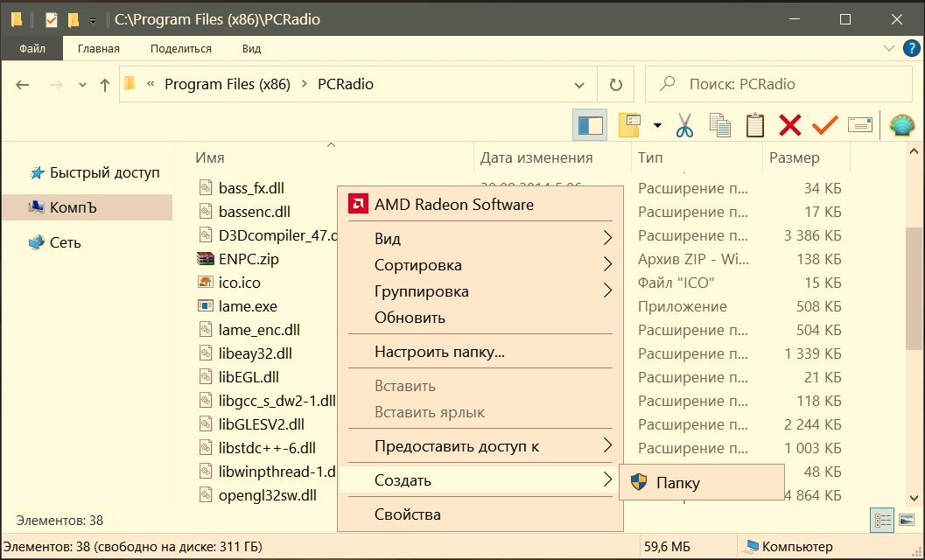925x560 pixels.
Task: Choose Свойства in context menu
Action: (x=480, y=514)
